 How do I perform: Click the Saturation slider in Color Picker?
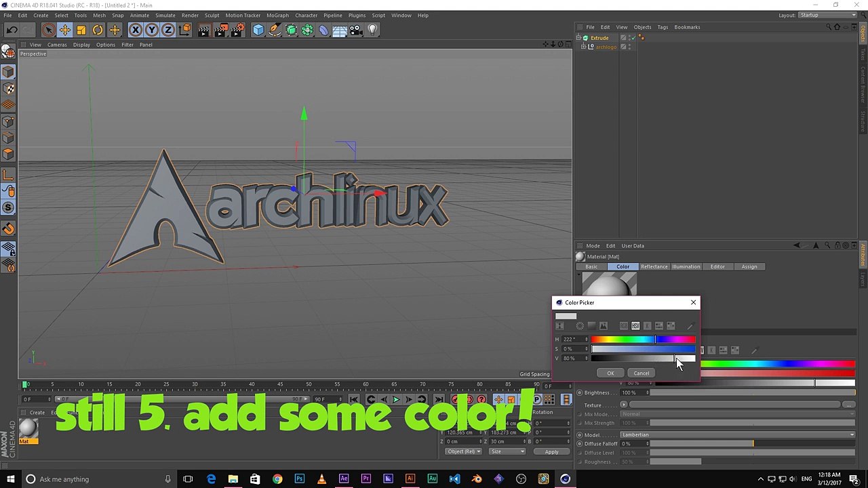pyautogui.click(x=643, y=349)
